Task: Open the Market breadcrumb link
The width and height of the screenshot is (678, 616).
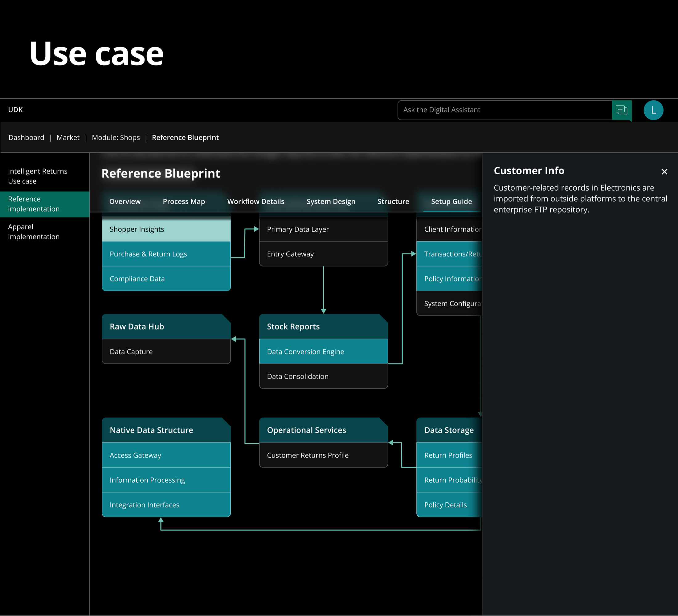Action: [68, 137]
